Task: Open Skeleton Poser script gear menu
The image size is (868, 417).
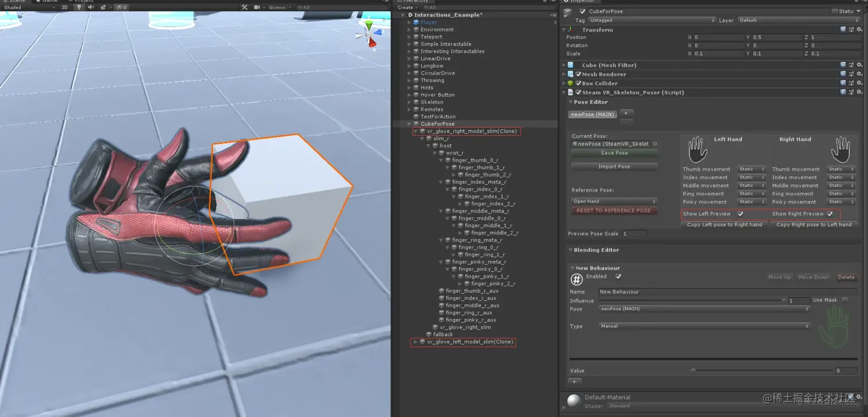Action: tap(859, 92)
